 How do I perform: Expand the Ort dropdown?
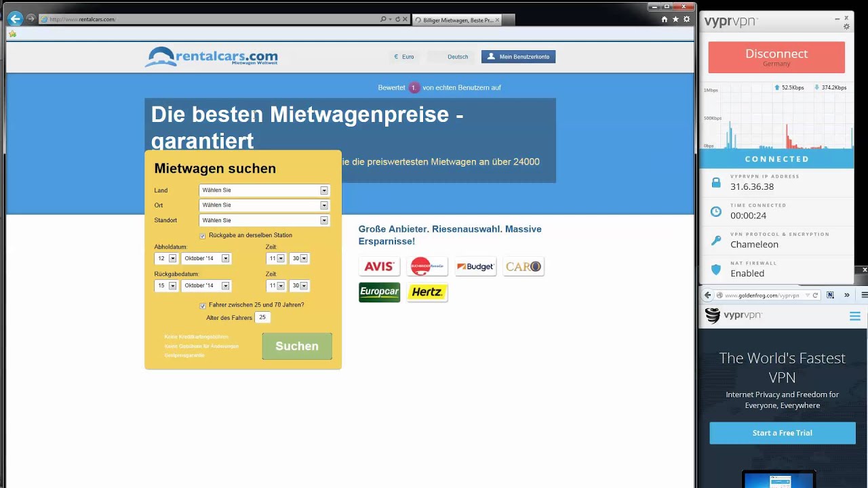[x=264, y=205]
